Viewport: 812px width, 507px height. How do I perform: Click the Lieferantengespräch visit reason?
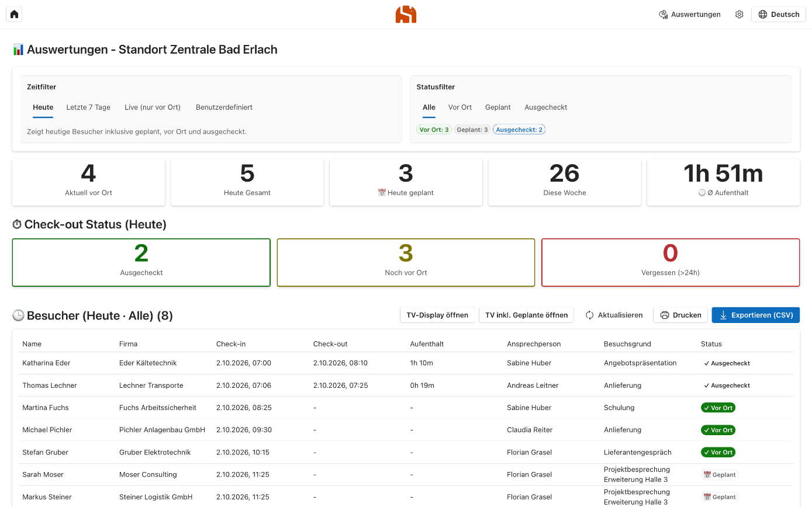coord(638,452)
